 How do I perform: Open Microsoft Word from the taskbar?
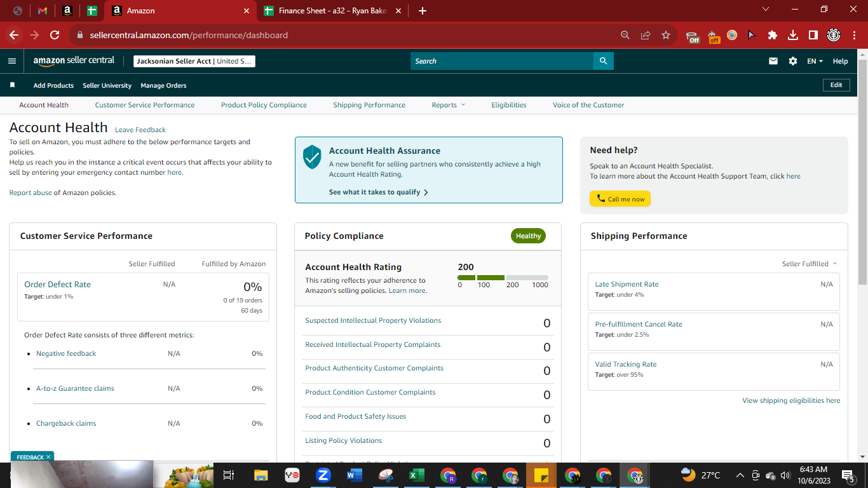click(x=354, y=475)
